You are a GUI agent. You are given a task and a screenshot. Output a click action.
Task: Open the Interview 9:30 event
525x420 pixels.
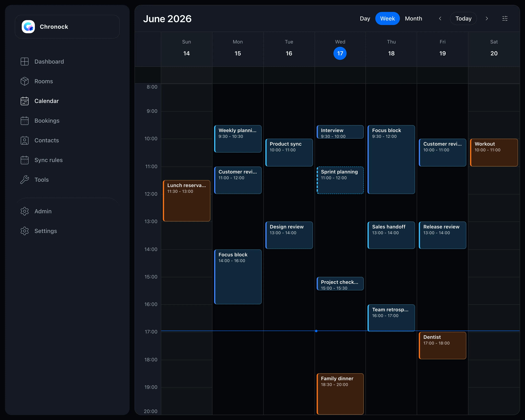340,132
